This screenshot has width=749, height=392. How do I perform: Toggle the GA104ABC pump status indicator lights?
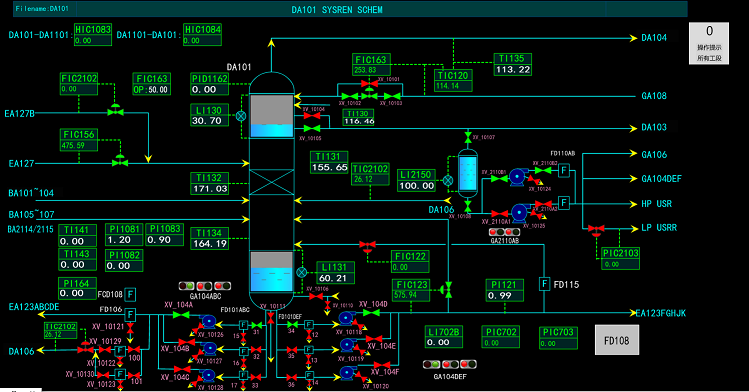tap(204, 286)
